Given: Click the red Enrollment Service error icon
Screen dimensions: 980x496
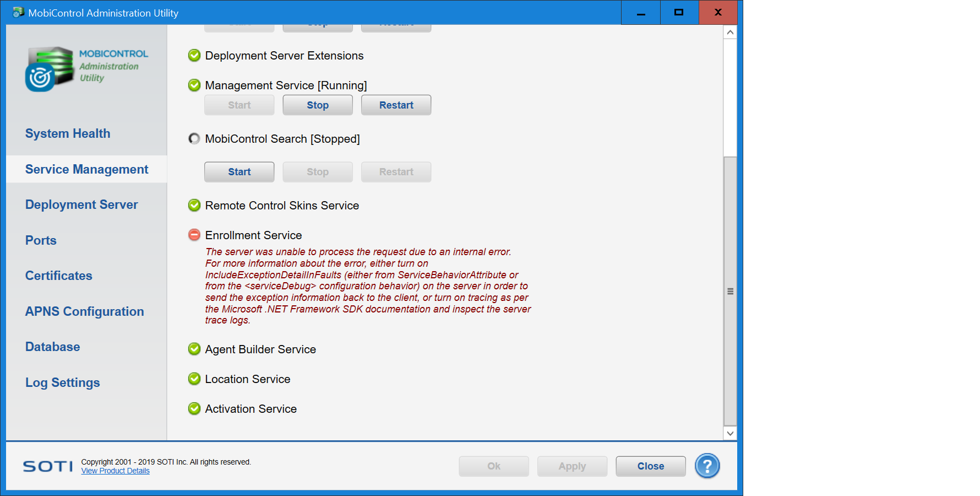Looking at the screenshot, I should pos(194,235).
